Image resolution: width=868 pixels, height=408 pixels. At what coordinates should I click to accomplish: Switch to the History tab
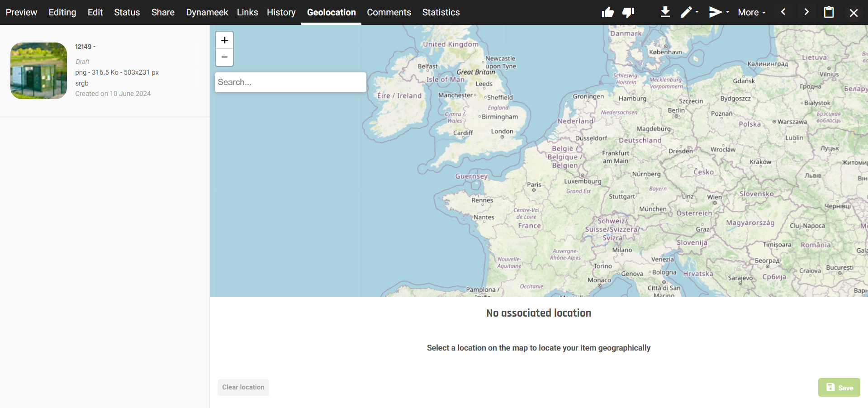(281, 12)
